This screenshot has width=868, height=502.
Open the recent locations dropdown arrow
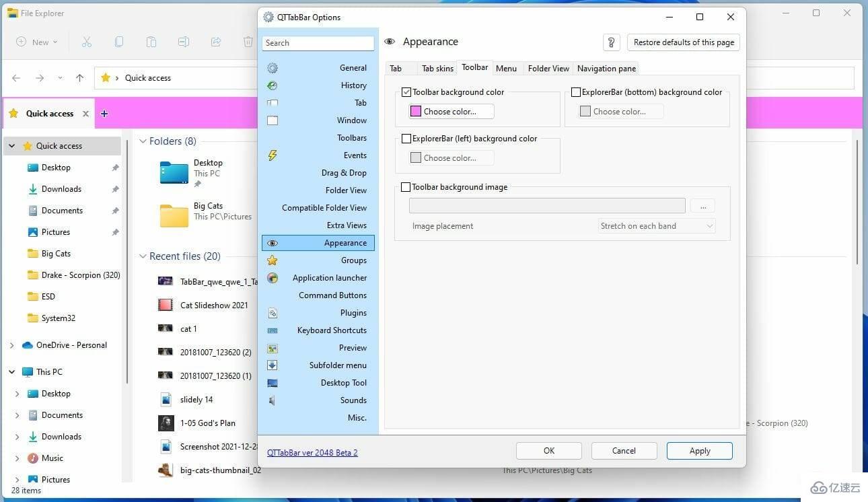pos(60,78)
